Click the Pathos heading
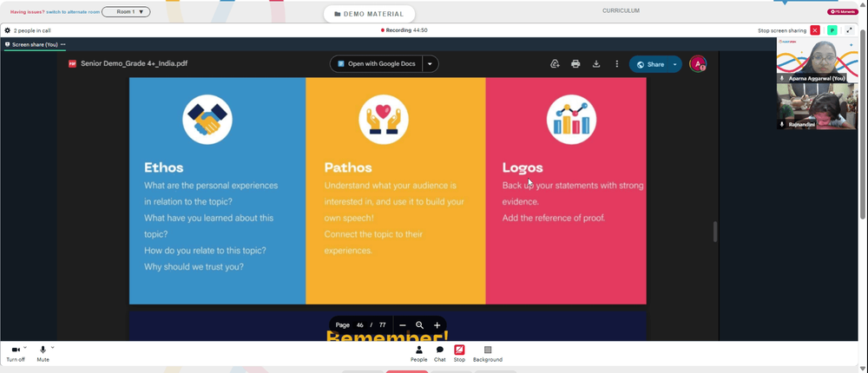 point(348,167)
